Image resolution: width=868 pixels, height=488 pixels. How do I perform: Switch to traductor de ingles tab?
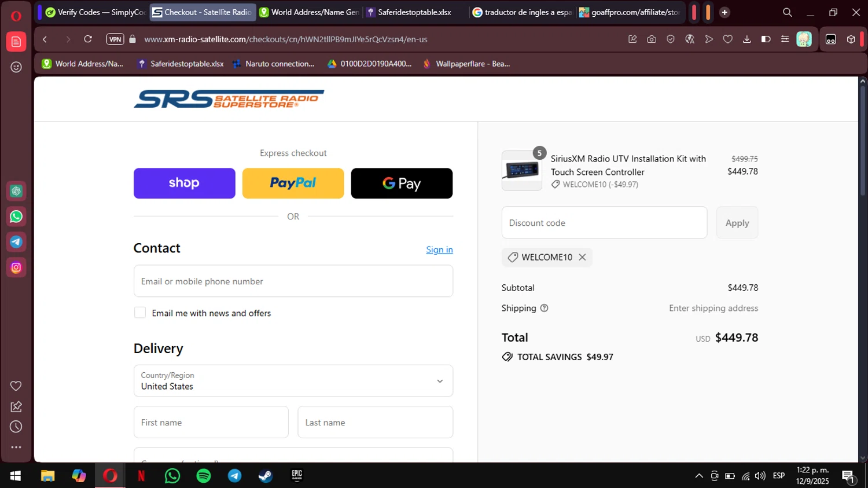point(523,12)
